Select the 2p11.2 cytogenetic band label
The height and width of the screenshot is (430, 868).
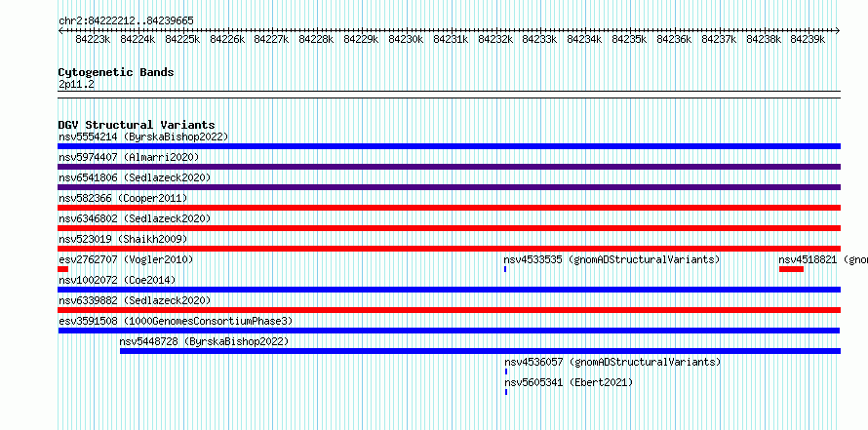pos(76,84)
